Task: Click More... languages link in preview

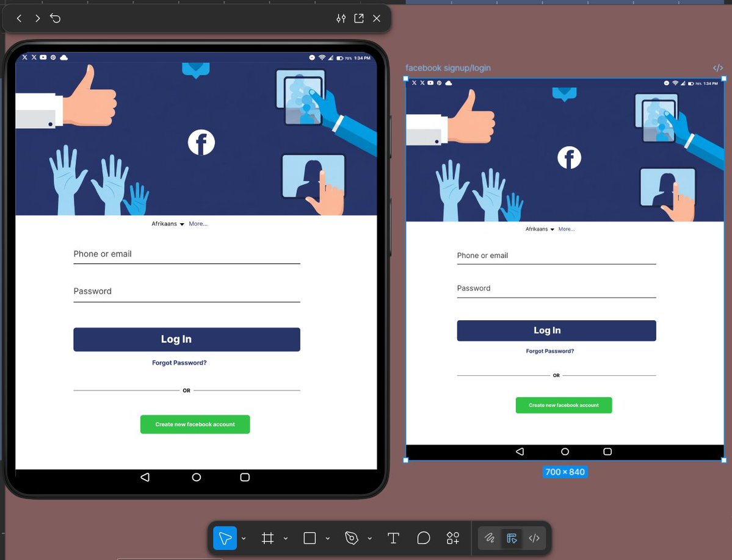Action: click(x=198, y=224)
